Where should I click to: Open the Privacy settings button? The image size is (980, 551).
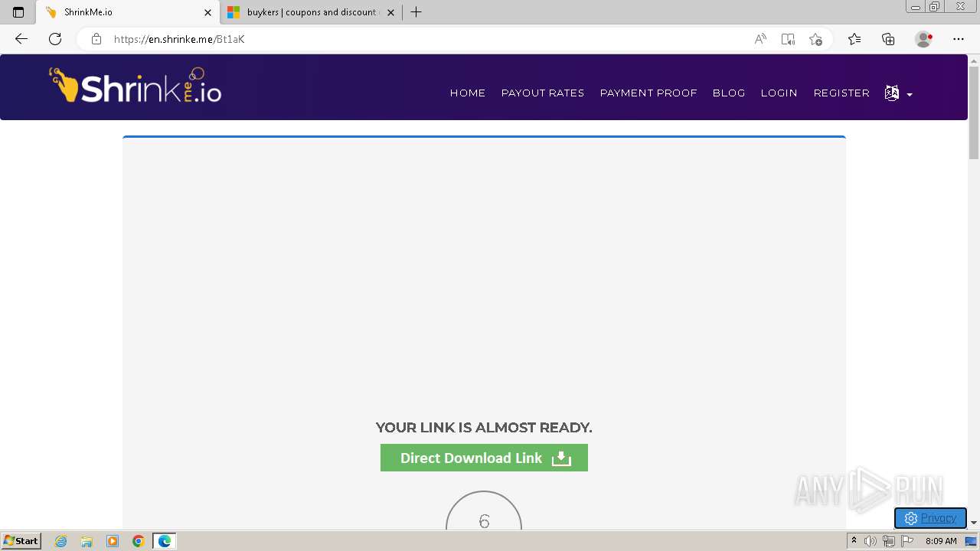[x=930, y=518]
